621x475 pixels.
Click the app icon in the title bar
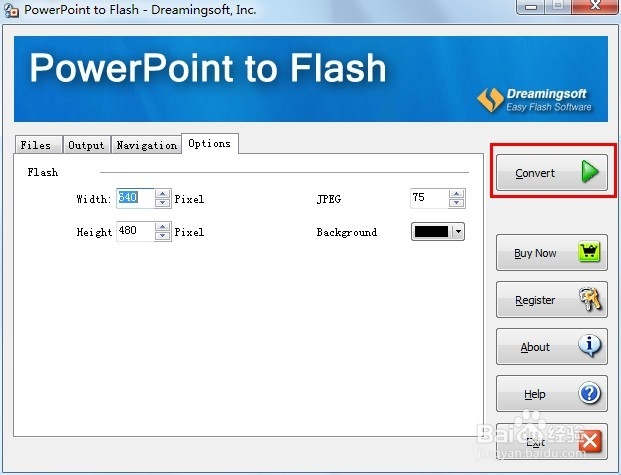pyautogui.click(x=11, y=10)
